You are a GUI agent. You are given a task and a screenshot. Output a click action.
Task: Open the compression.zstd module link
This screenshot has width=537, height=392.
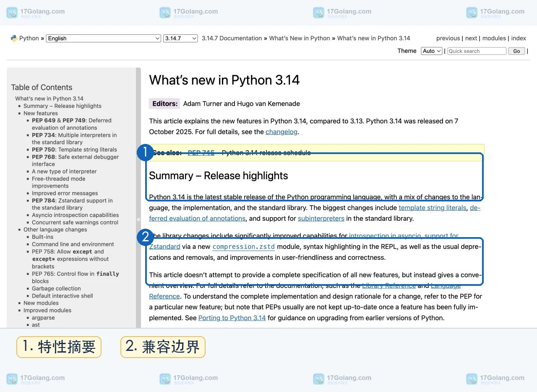244,247
